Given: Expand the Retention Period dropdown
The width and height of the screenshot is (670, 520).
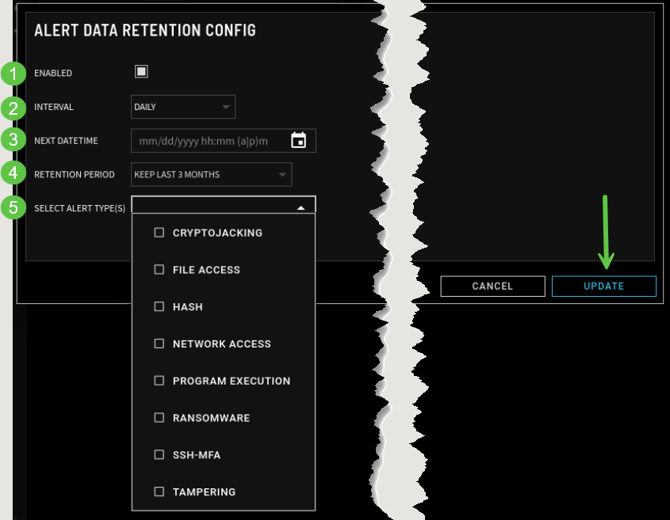Looking at the screenshot, I should point(211,175).
